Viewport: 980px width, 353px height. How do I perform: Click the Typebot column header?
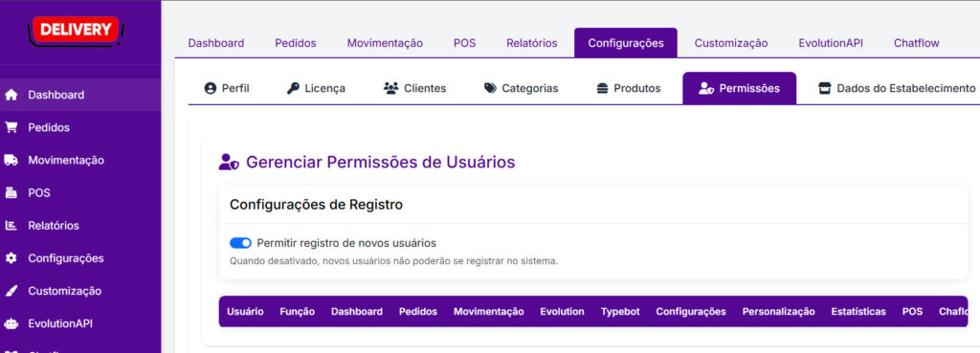(x=620, y=311)
